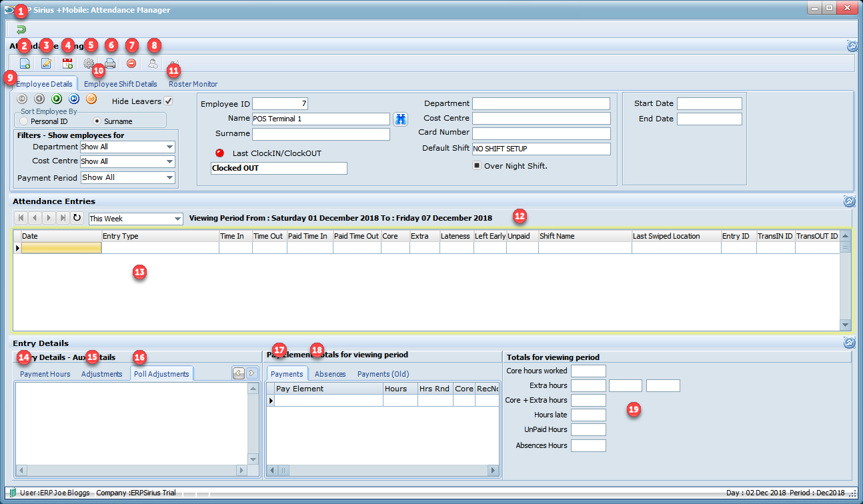This screenshot has width=863, height=504.
Task: Open the Roster Monitor tab
Action: coord(193,84)
